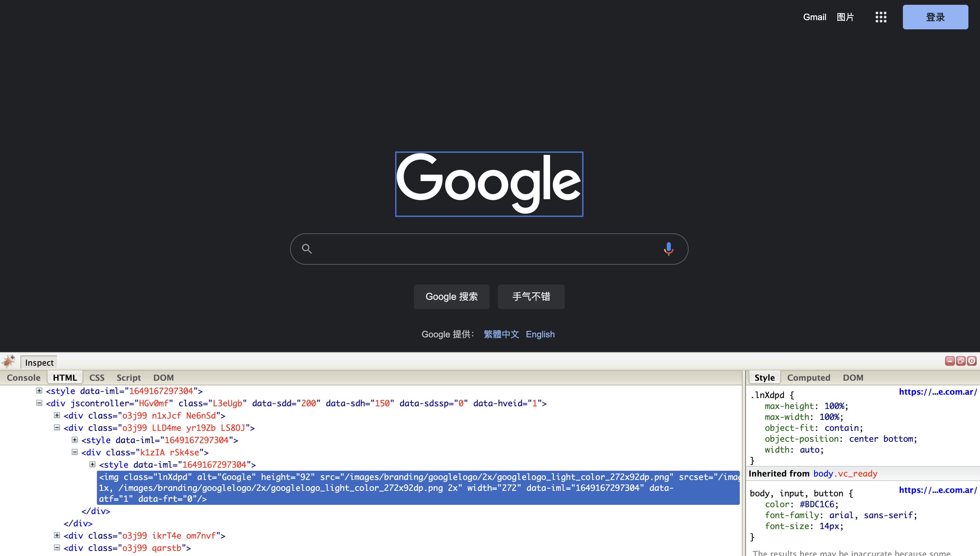Click the voice search microphone icon
Viewport: 980px width, 556px height.
coord(668,249)
